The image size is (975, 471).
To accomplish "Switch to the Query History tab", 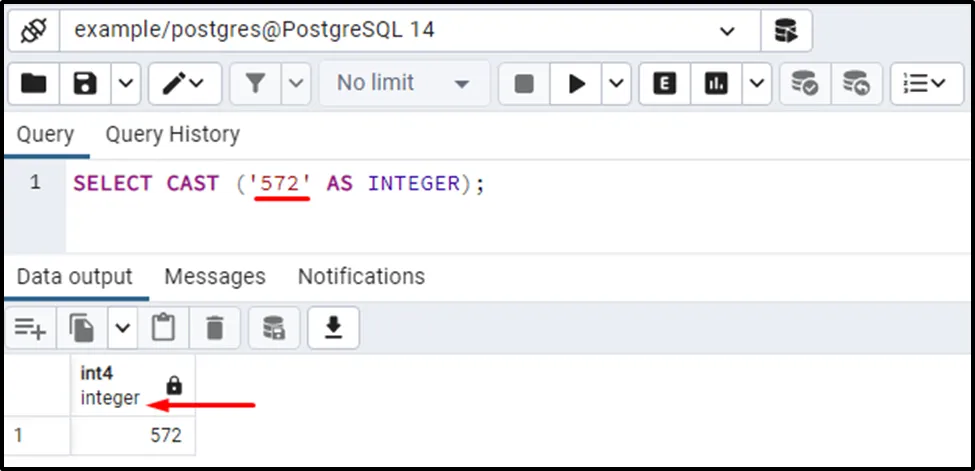I will tap(172, 134).
